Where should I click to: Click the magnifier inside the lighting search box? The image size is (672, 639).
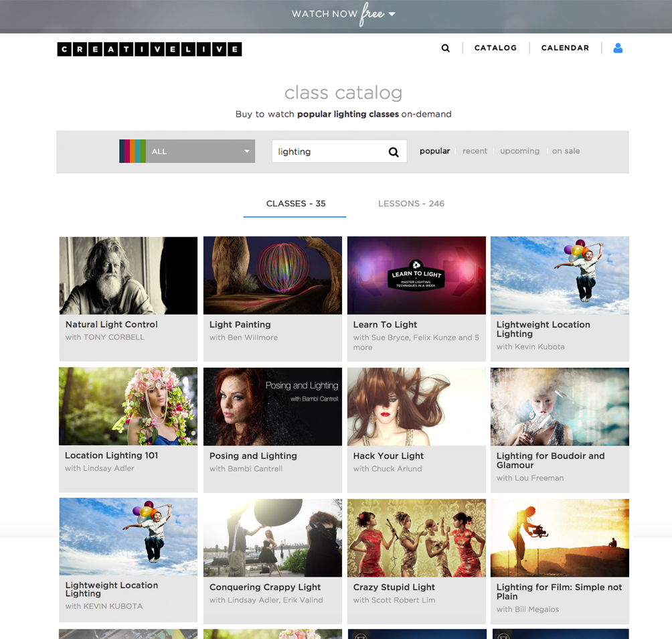394,152
